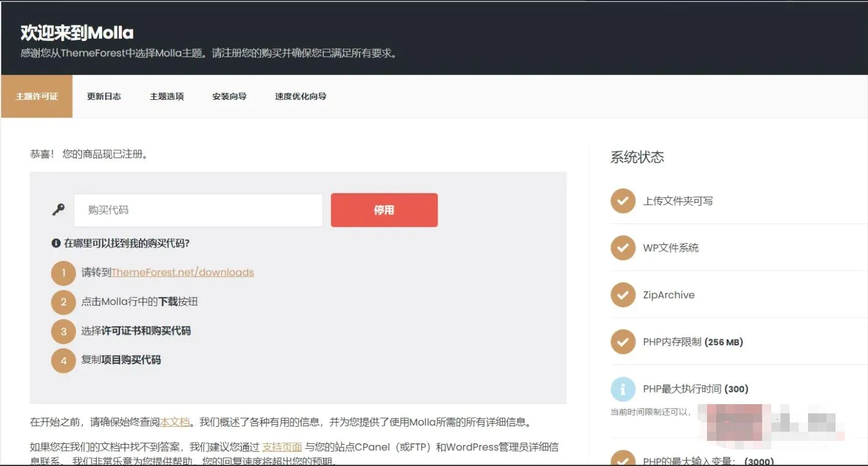Click the checkmark icon beside WP文件系统
This screenshot has width=868, height=466.
(x=623, y=248)
